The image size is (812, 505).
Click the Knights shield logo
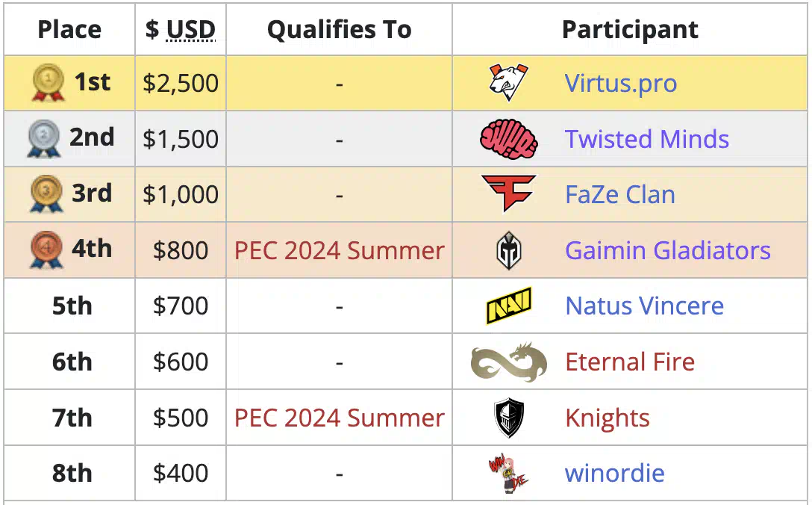coord(508,418)
